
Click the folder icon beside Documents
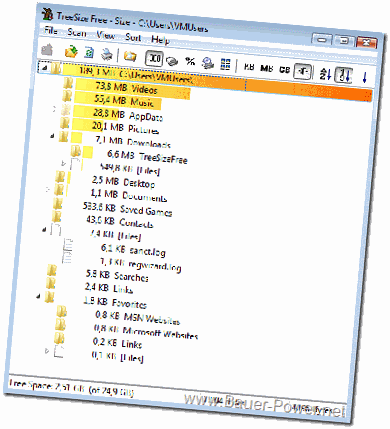tap(59, 190)
